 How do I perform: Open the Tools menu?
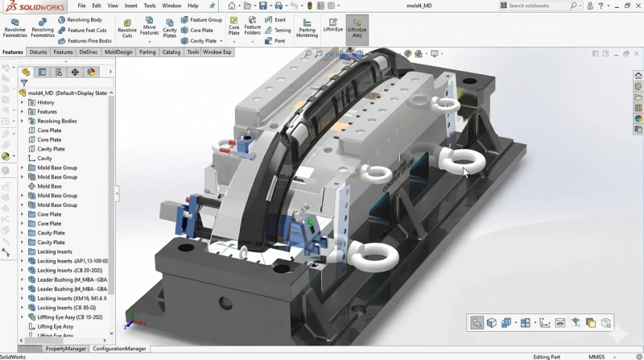[150, 6]
